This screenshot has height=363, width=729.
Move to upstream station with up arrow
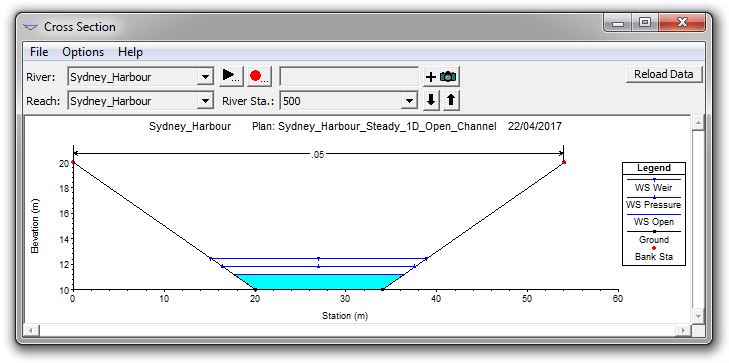coord(451,101)
